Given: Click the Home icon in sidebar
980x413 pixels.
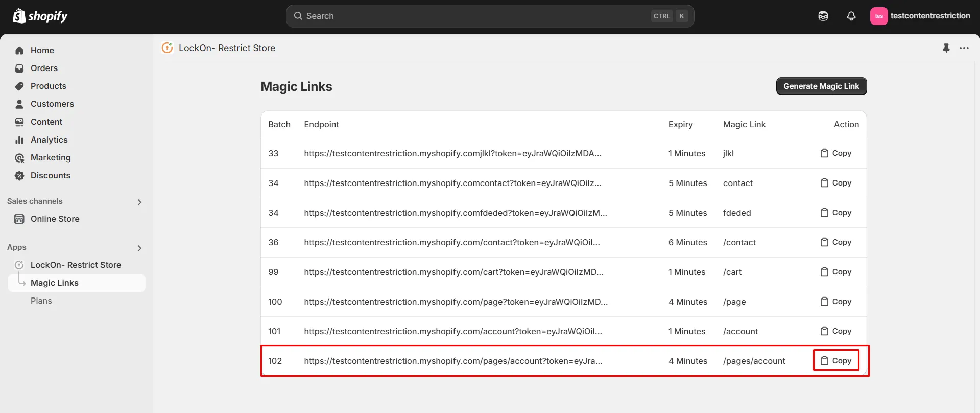Looking at the screenshot, I should point(19,50).
